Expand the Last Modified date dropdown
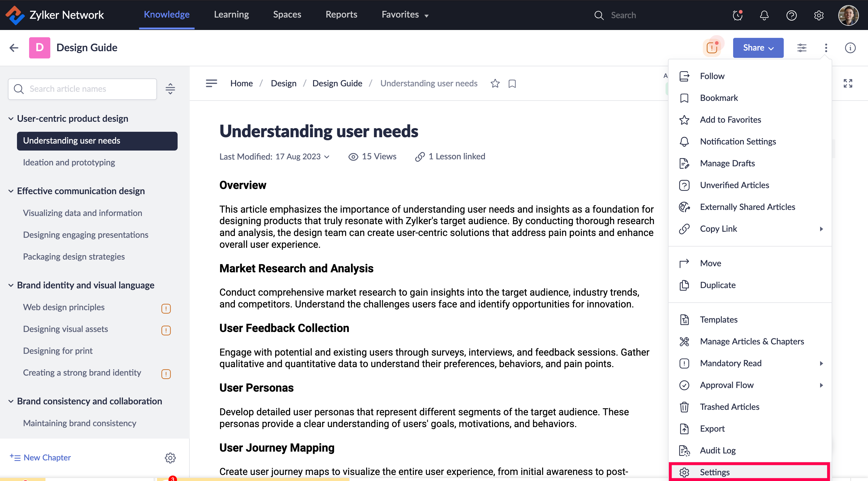 326,157
